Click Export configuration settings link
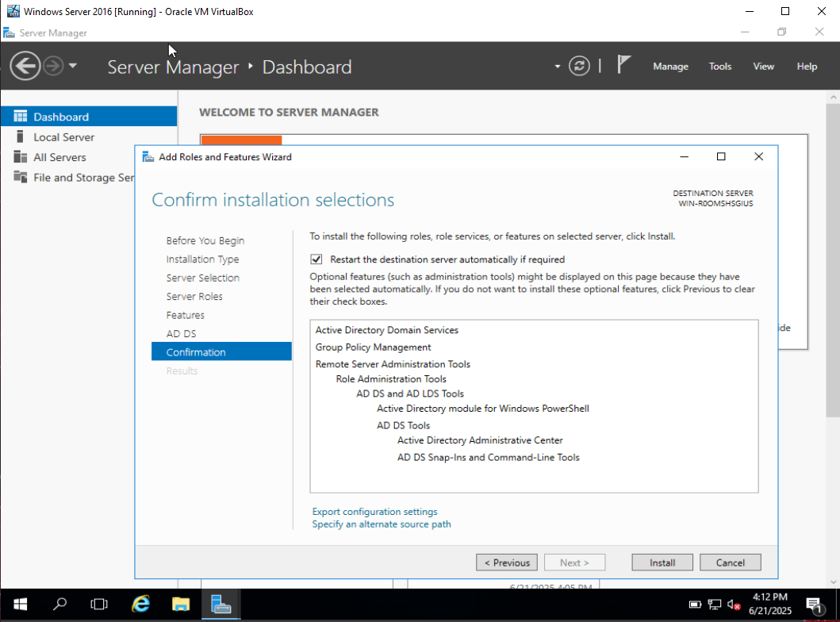The height and width of the screenshot is (622, 840). coord(374,512)
